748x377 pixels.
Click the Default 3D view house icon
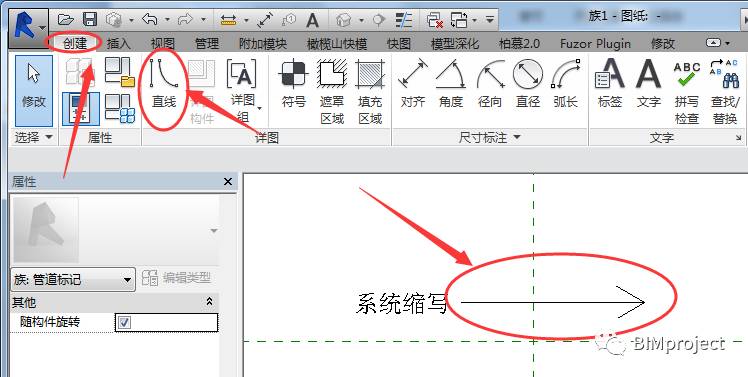pyautogui.click(x=343, y=20)
